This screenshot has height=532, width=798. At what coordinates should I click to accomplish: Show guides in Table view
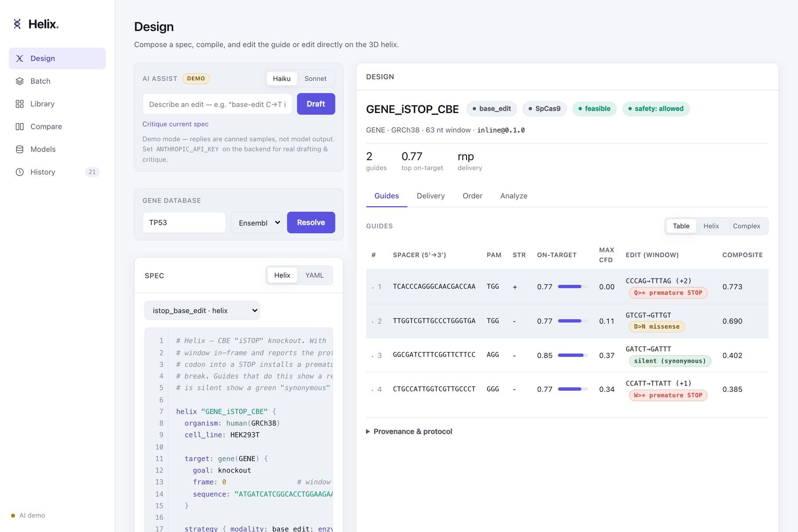681,226
